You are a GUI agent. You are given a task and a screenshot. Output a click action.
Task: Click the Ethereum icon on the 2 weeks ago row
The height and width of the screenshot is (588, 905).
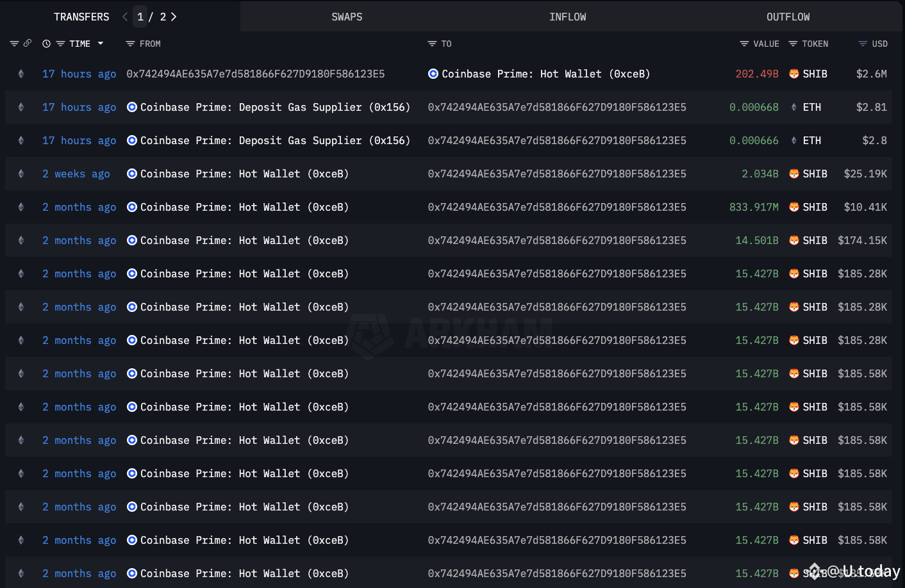(x=21, y=174)
